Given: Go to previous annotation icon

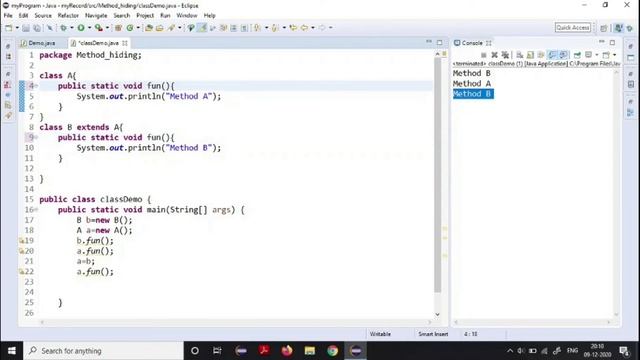Looking at the screenshot, I should 275,28.
